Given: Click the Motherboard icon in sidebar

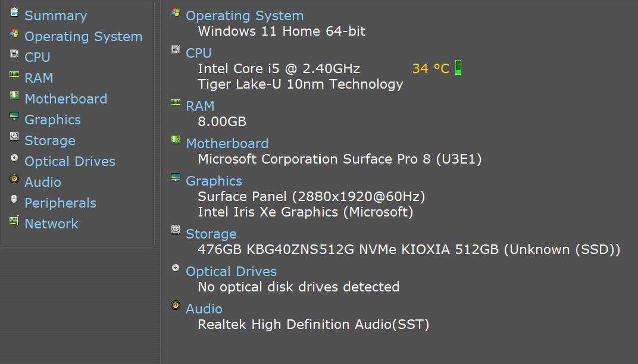Looking at the screenshot, I should (x=14, y=96).
